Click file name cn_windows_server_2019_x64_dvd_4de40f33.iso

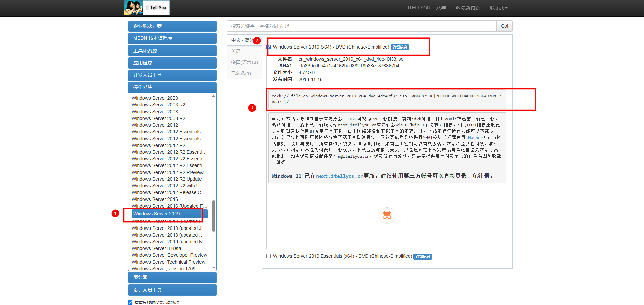351,59
